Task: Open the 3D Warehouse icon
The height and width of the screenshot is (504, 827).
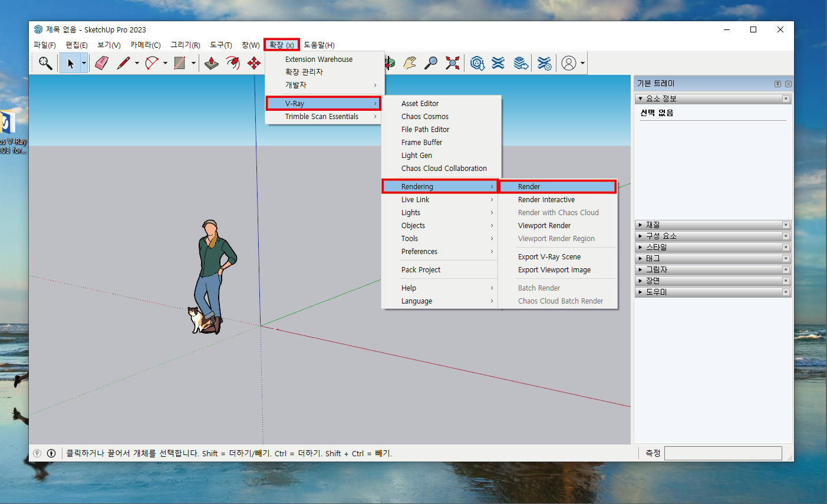Action: (x=477, y=63)
